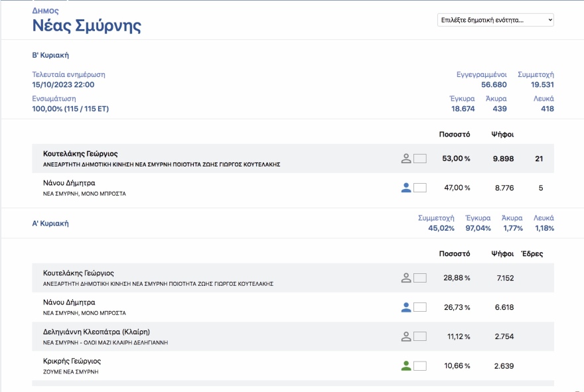Click the Ενσωμάτωση 100,00% (115 / 115 ET) value
584x392 pixels.
(x=70, y=109)
